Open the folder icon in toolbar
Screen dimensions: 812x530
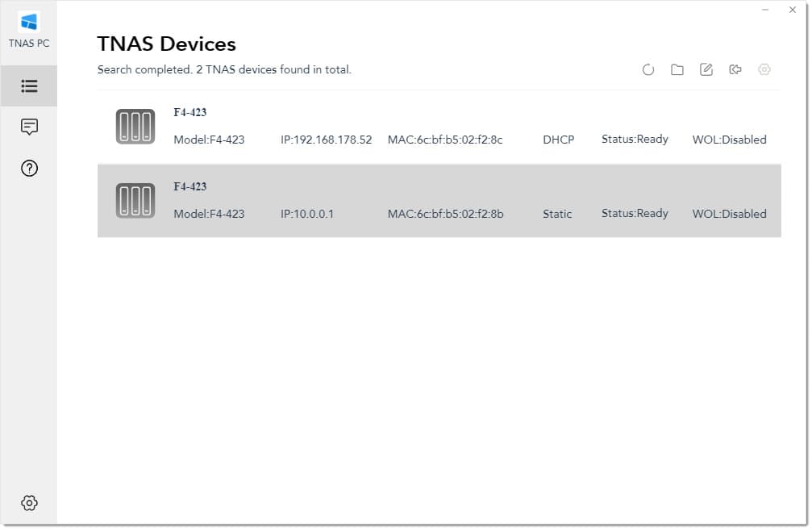click(x=677, y=70)
